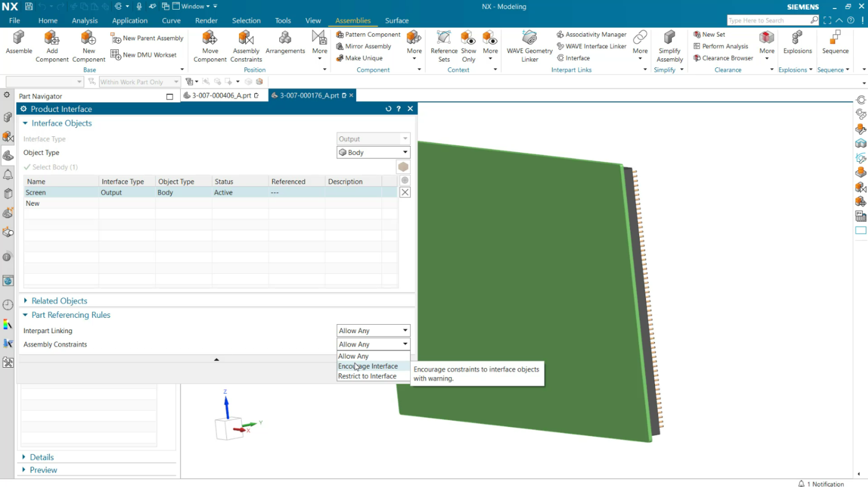Select the Arrangements tool

285,45
